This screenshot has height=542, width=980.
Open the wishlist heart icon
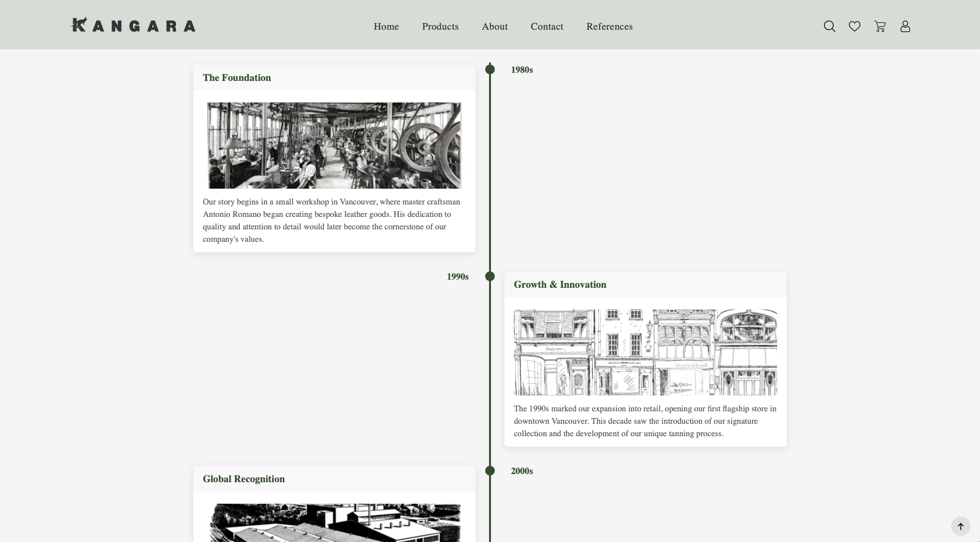(855, 26)
